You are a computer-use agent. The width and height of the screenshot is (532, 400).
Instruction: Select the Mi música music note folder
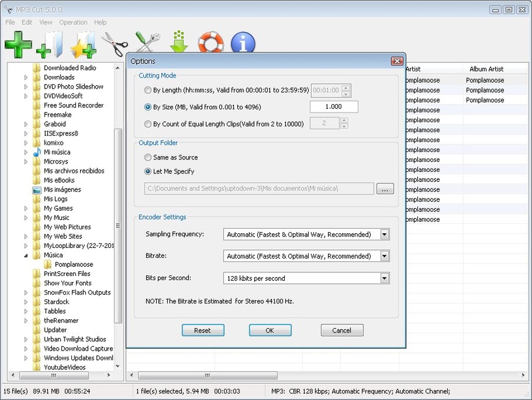[x=57, y=152]
